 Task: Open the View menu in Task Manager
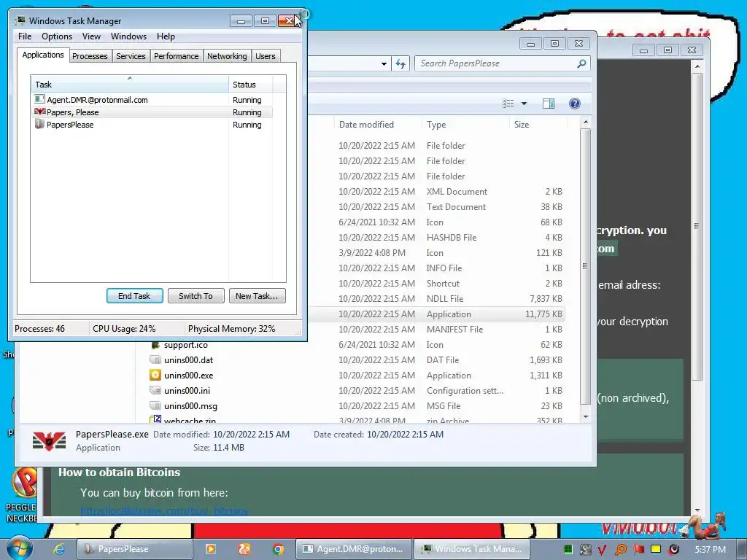coord(91,36)
